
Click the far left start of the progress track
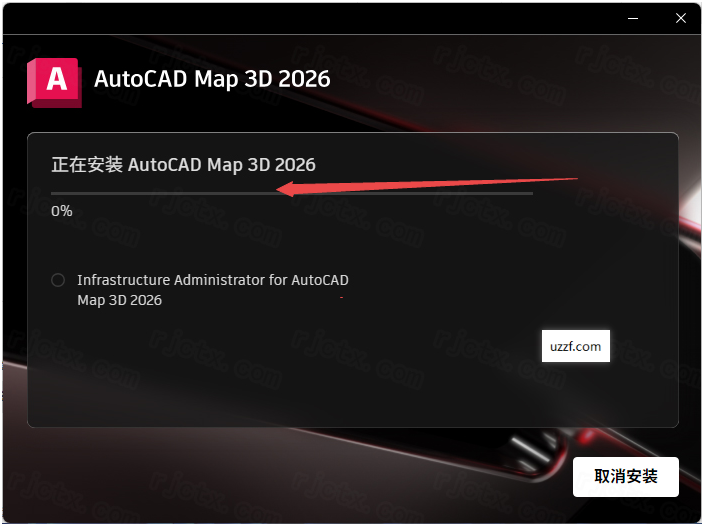pyautogui.click(x=54, y=193)
